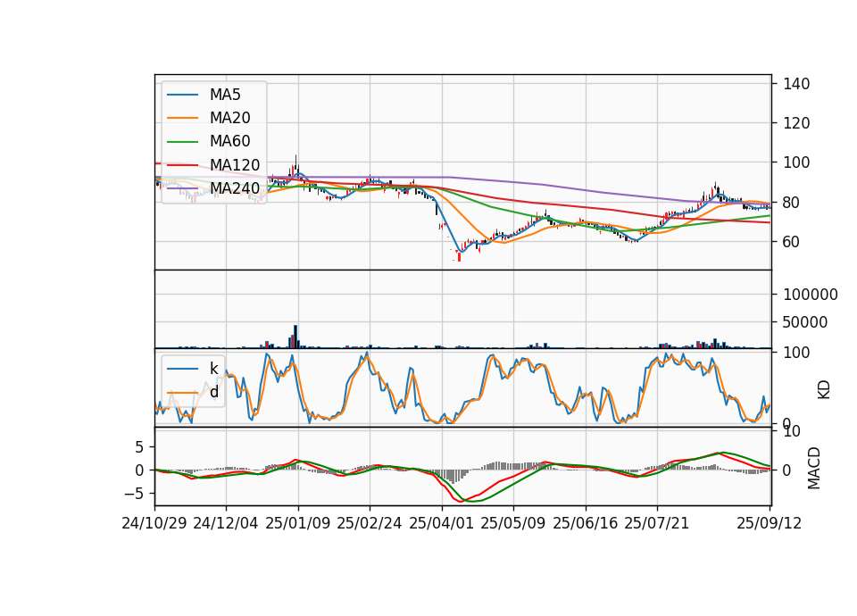Click the 24/12/04 date axis label

pyautogui.click(x=226, y=524)
